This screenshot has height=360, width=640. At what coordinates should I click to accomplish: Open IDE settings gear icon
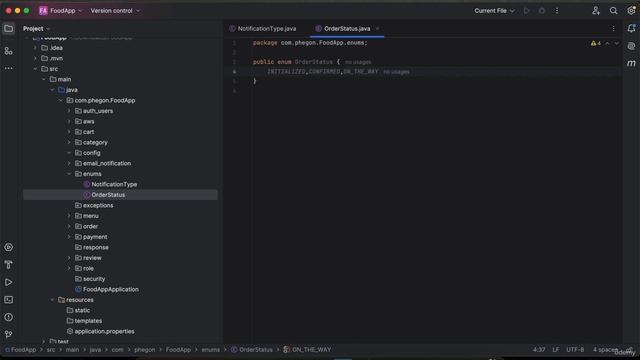[631, 11]
